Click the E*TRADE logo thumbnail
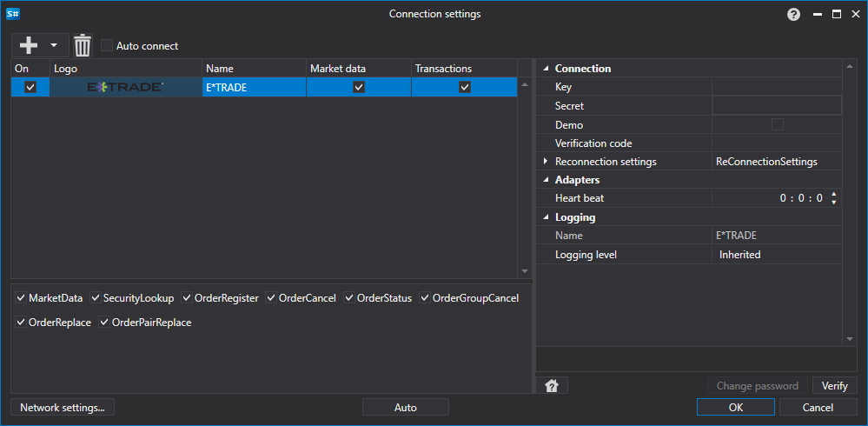 pyautogui.click(x=126, y=87)
